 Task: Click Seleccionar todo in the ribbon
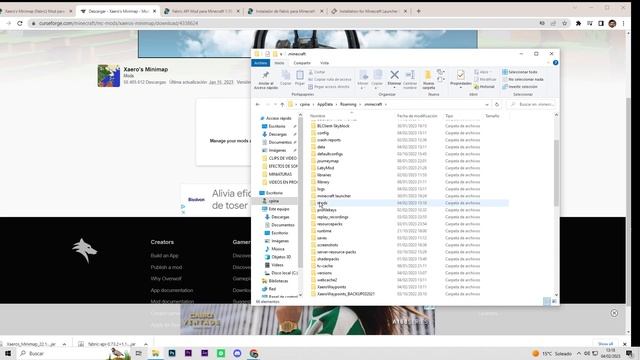[x=520, y=72]
